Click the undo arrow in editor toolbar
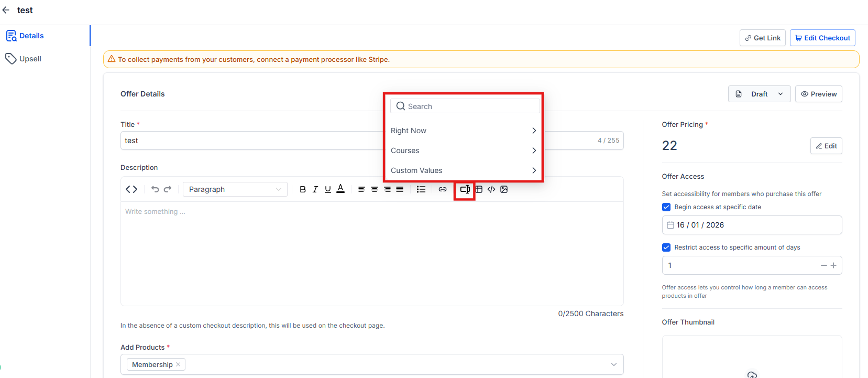This screenshot has height=378, width=868. pos(155,189)
